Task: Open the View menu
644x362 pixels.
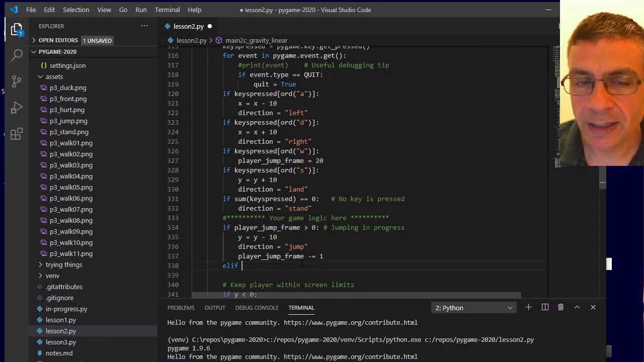Action: tap(104, 10)
